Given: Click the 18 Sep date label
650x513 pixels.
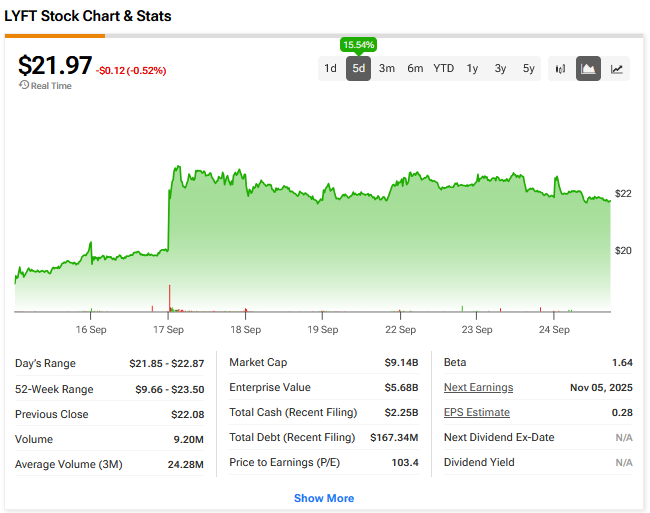Looking at the screenshot, I should tap(246, 329).
